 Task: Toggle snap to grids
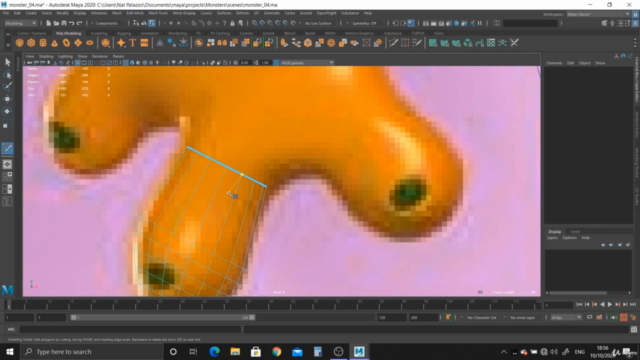254,23
